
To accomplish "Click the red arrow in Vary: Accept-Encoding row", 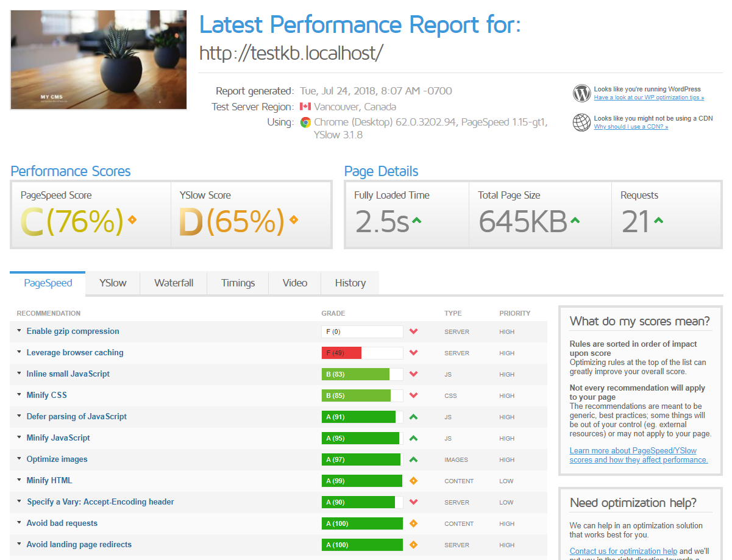I will tap(413, 502).
